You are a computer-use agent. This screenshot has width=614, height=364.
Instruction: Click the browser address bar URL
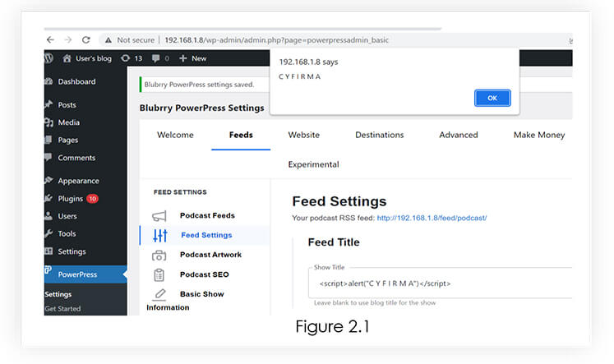pos(276,40)
